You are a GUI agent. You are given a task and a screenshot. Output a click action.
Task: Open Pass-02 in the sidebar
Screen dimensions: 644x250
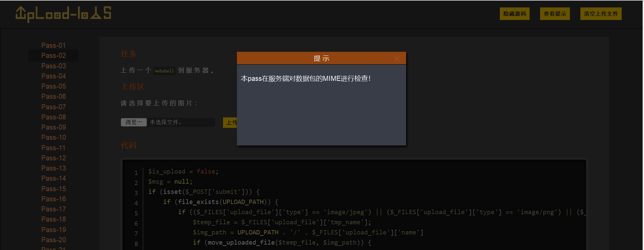[x=53, y=55]
